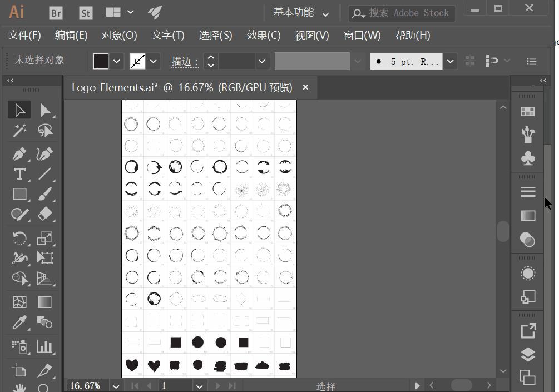Open the 编辑(E) menu
Screen dimensions: 559x392
tap(71, 35)
